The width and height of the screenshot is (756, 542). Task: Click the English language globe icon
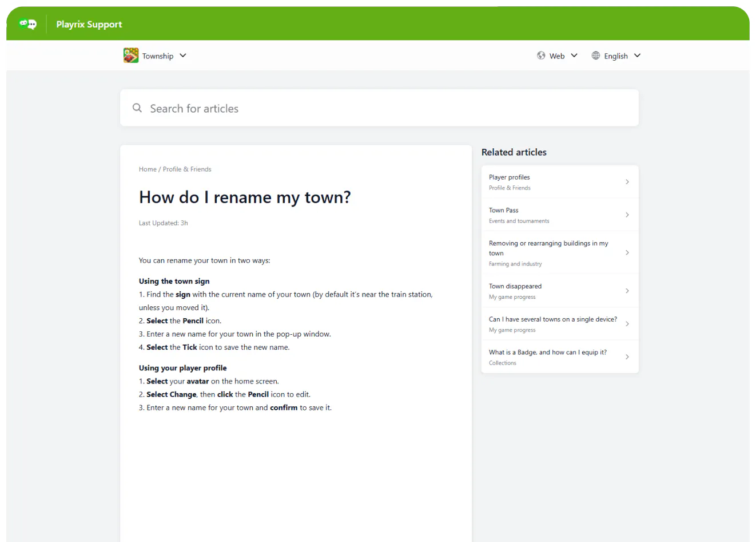point(596,56)
